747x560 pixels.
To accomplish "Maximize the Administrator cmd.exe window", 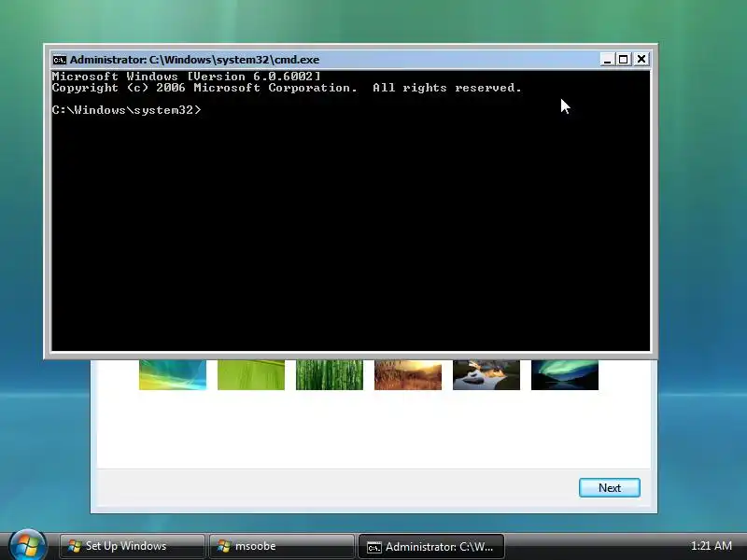I will pos(623,60).
